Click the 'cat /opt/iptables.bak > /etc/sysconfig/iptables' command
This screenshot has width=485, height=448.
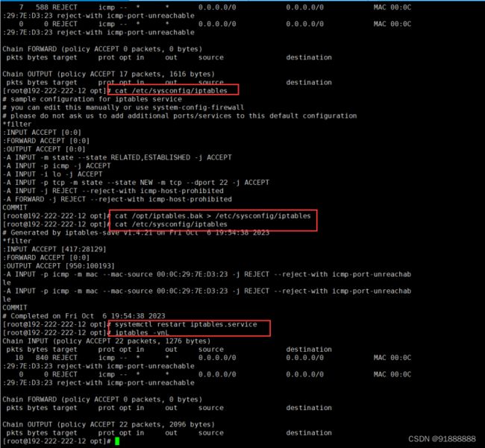tap(213, 216)
